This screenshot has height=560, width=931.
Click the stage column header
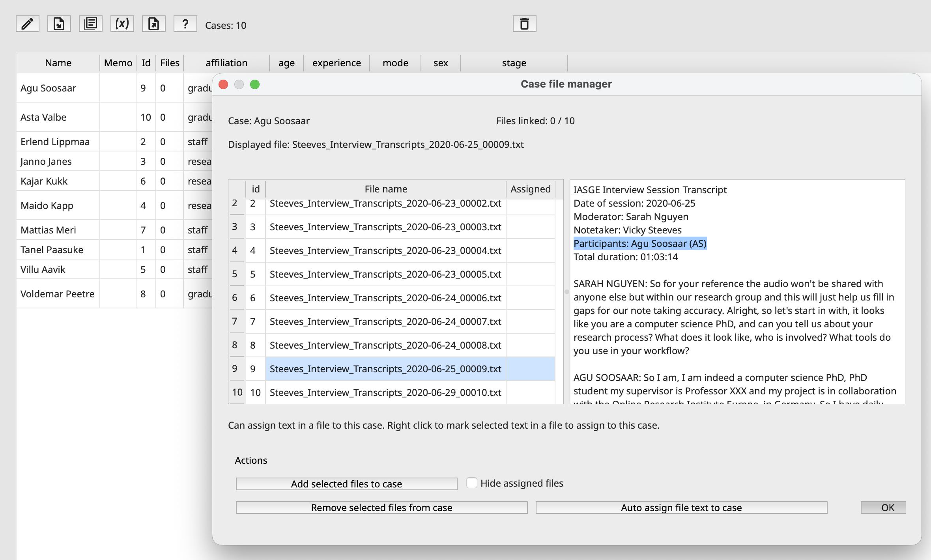click(x=514, y=63)
